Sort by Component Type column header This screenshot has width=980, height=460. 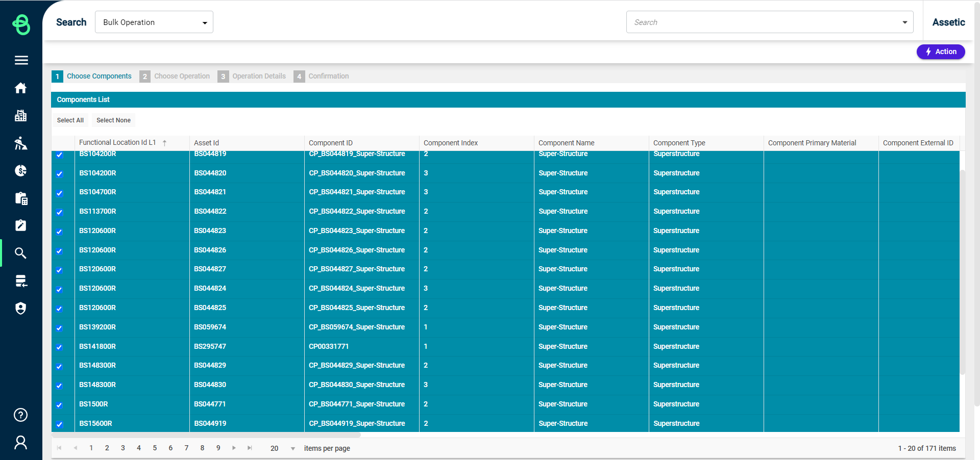click(x=679, y=143)
